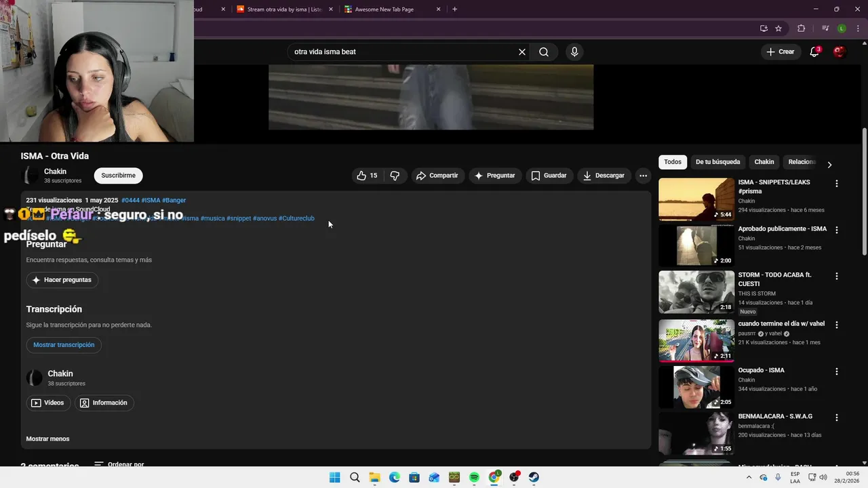Screen dimensions: 868x488
Task: Click the Hacer preguntas button
Action: click(62, 280)
